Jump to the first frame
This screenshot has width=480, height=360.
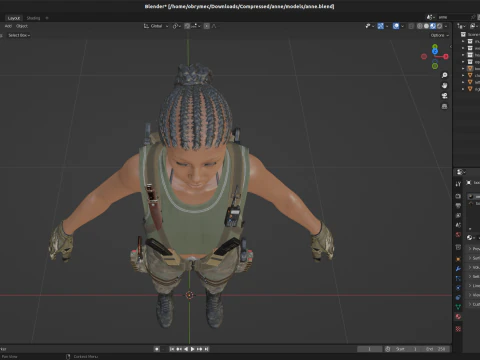tap(172, 349)
